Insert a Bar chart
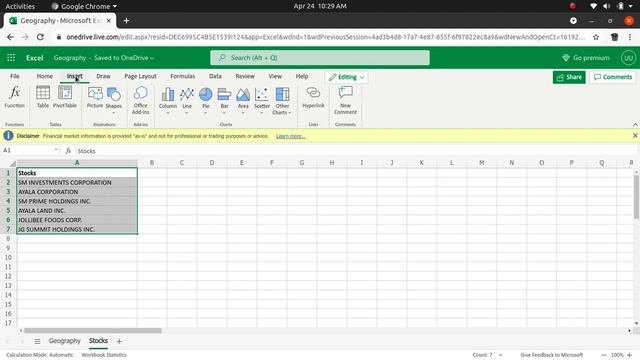The image size is (640, 360). click(224, 100)
